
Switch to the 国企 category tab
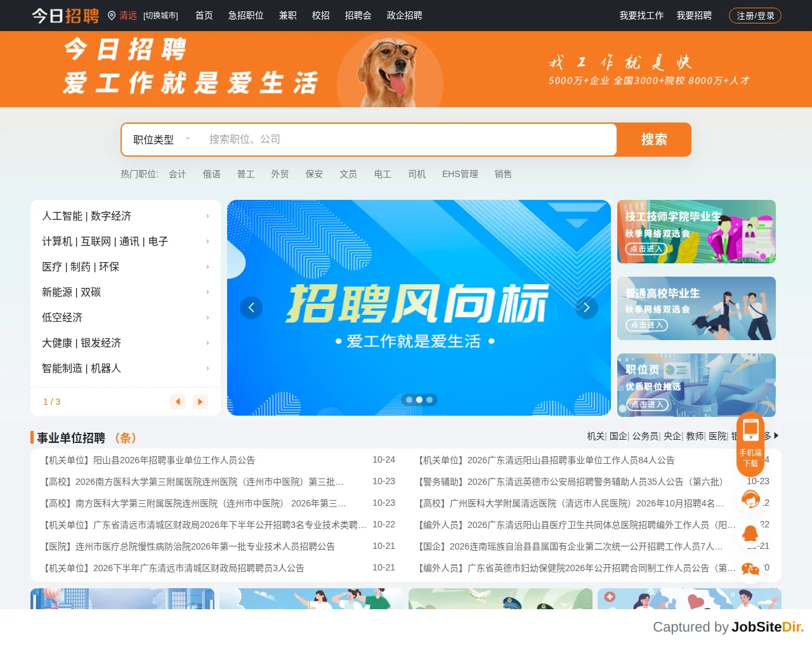(x=619, y=436)
